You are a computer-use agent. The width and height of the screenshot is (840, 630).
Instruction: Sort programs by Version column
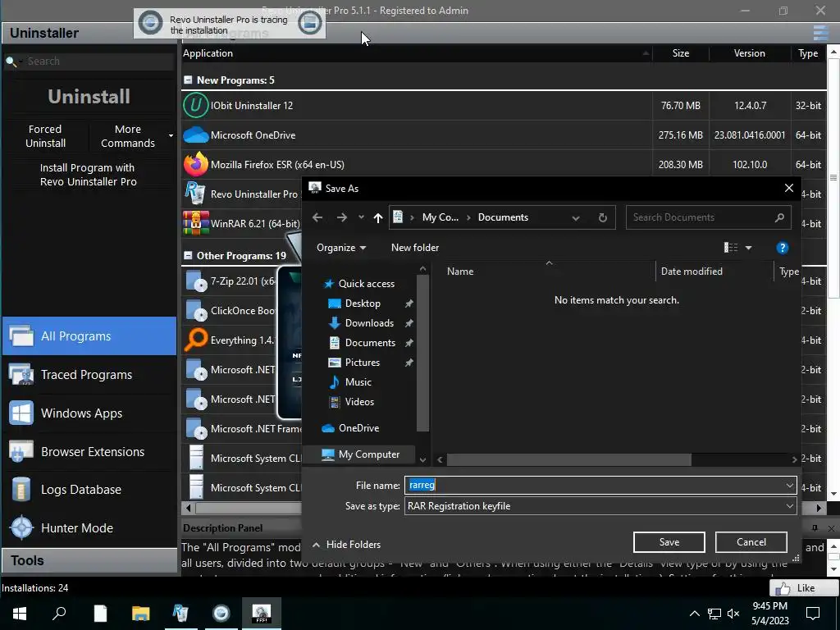750,53
